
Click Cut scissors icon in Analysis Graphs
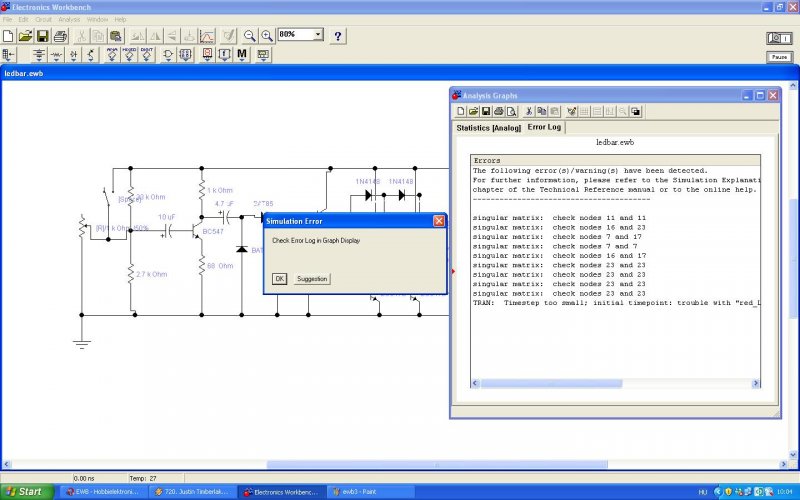click(529, 111)
